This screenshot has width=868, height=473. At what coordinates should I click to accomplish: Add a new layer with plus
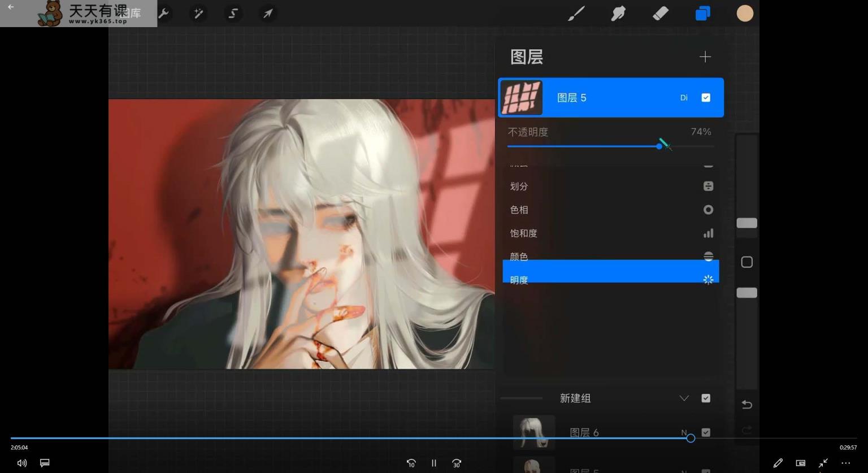click(705, 57)
